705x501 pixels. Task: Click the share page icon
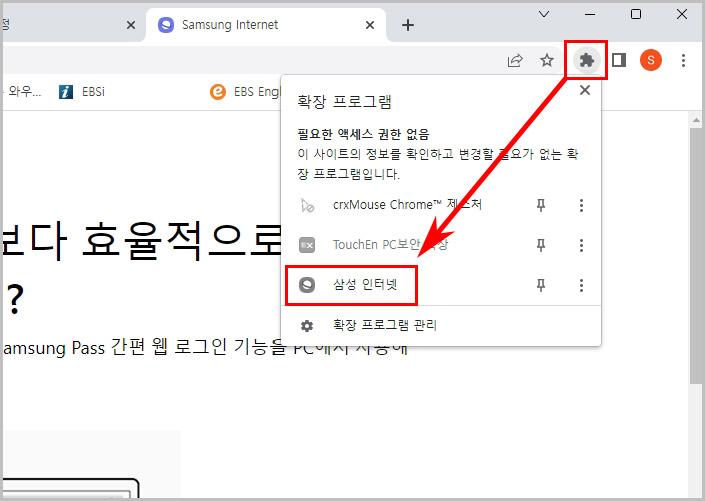[x=515, y=60]
